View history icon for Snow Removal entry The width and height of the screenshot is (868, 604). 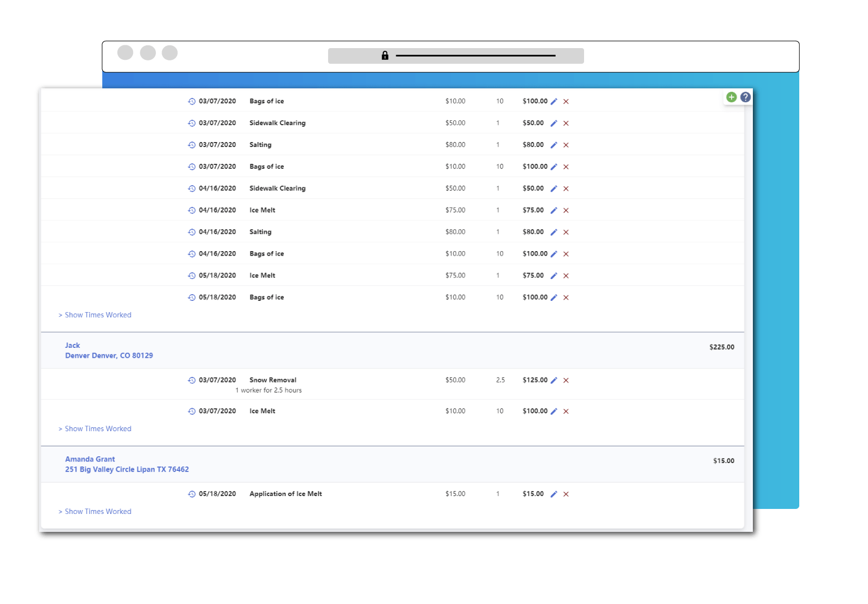(x=192, y=380)
